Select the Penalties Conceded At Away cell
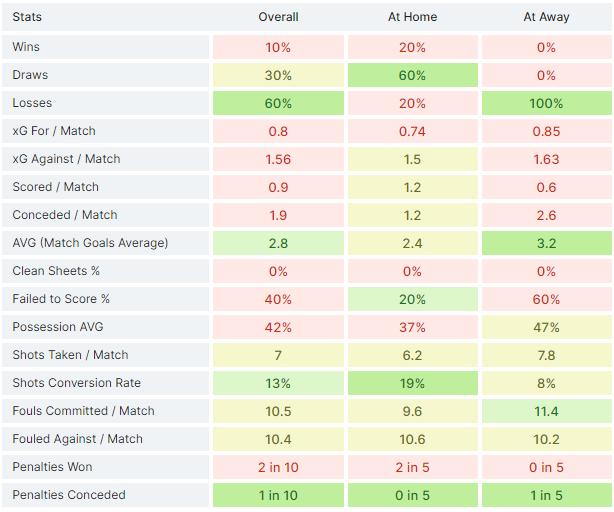This screenshot has height=512, width=614. click(546, 495)
